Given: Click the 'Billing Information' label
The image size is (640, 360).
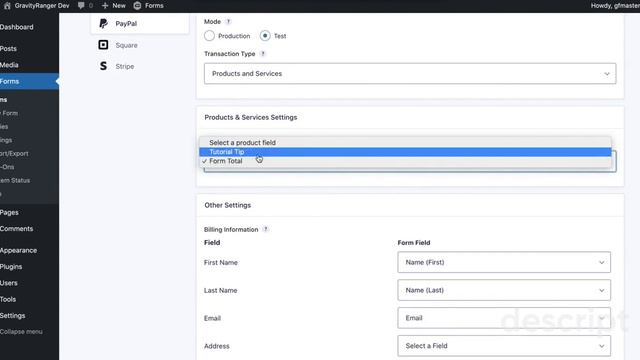Looking at the screenshot, I should [x=231, y=229].
